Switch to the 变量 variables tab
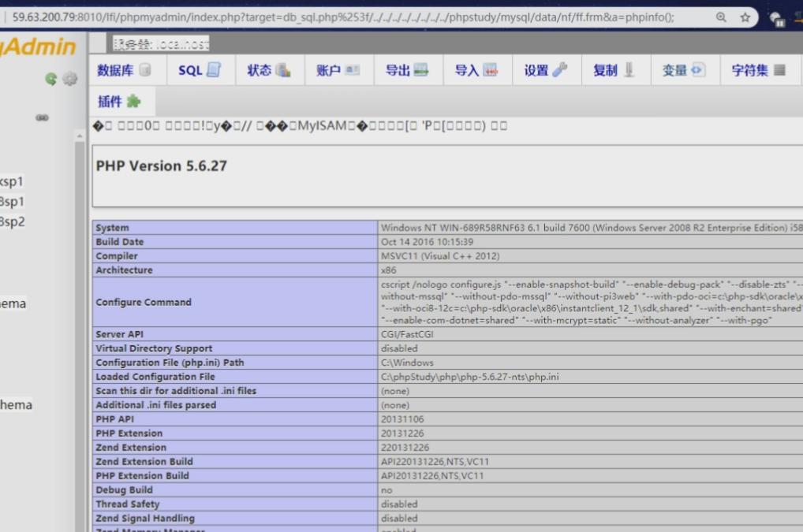 click(684, 70)
